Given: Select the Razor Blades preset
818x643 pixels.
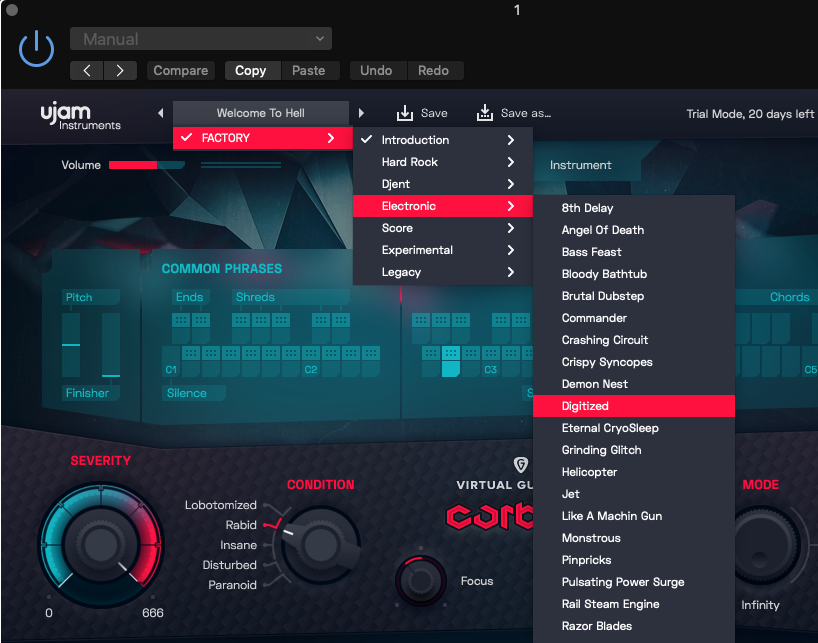Looking at the screenshot, I should [x=634, y=626].
